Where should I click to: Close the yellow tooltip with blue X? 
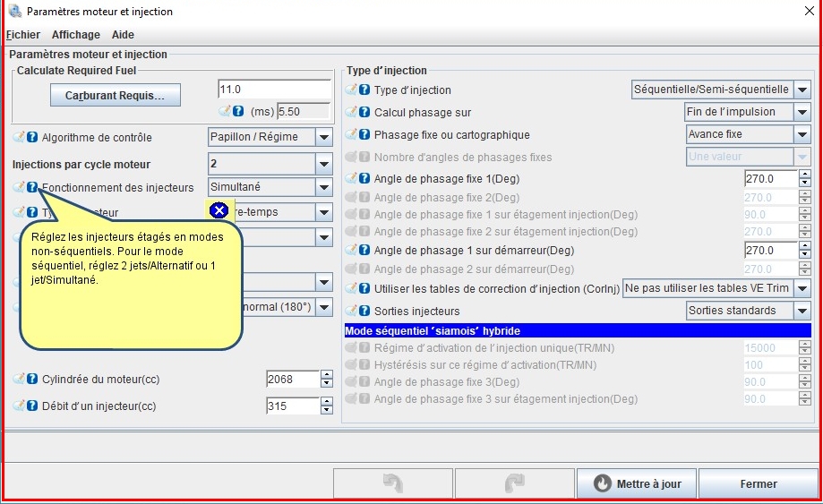[x=219, y=210]
